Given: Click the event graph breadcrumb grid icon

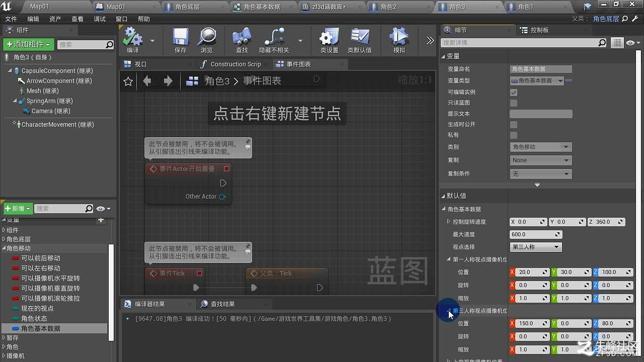Looking at the screenshot, I should [x=192, y=81].
